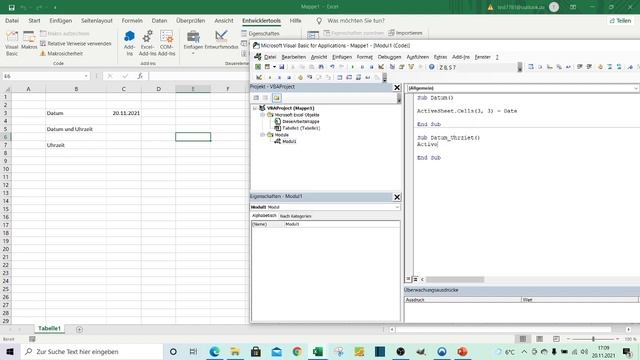
Task: Switch to View Excel icon in VBA toolbar
Action: (x=258, y=67)
